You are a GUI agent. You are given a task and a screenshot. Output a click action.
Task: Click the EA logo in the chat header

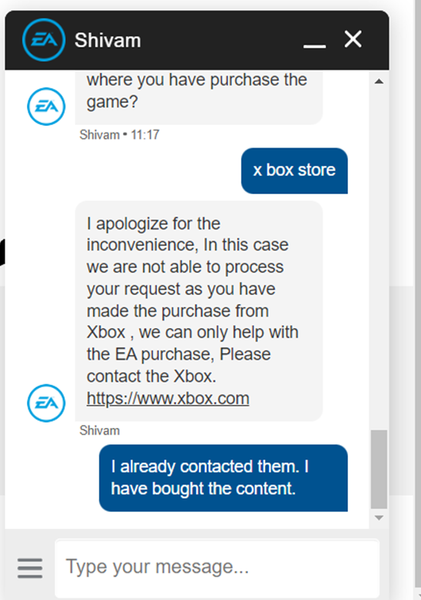(44, 40)
